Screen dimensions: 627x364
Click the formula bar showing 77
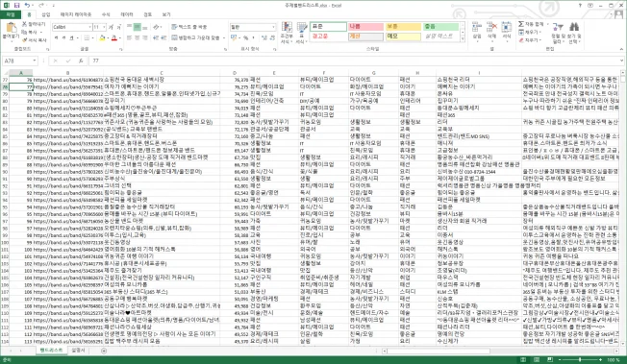tap(356, 61)
